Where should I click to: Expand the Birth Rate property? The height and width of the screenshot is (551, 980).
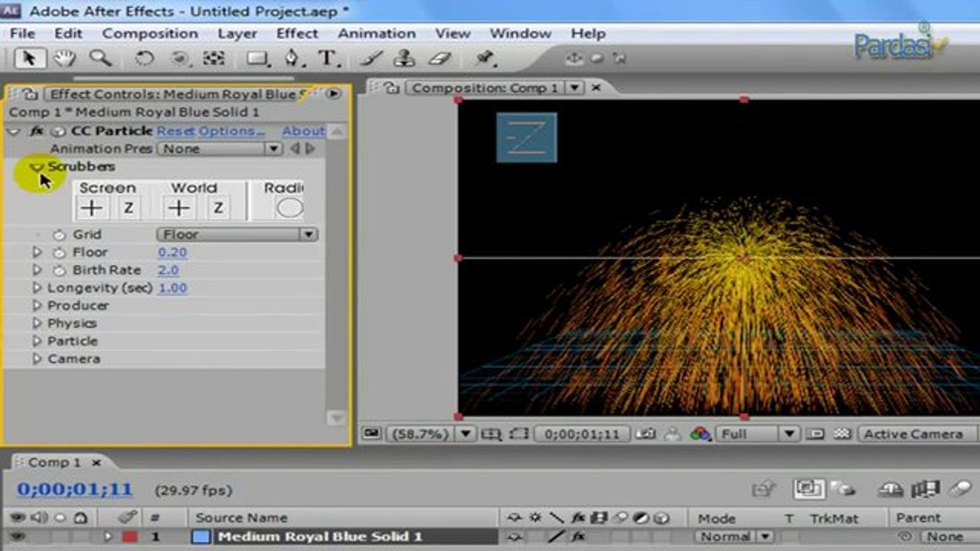pyautogui.click(x=37, y=270)
